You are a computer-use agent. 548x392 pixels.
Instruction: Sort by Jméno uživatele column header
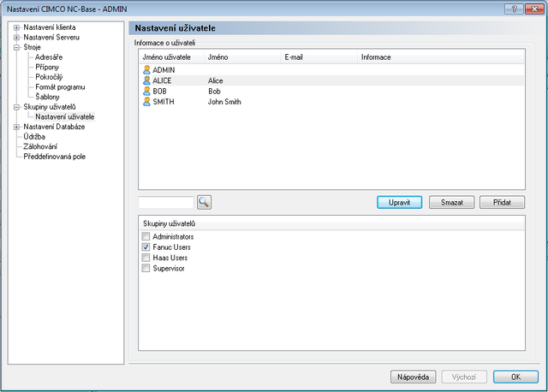click(171, 57)
